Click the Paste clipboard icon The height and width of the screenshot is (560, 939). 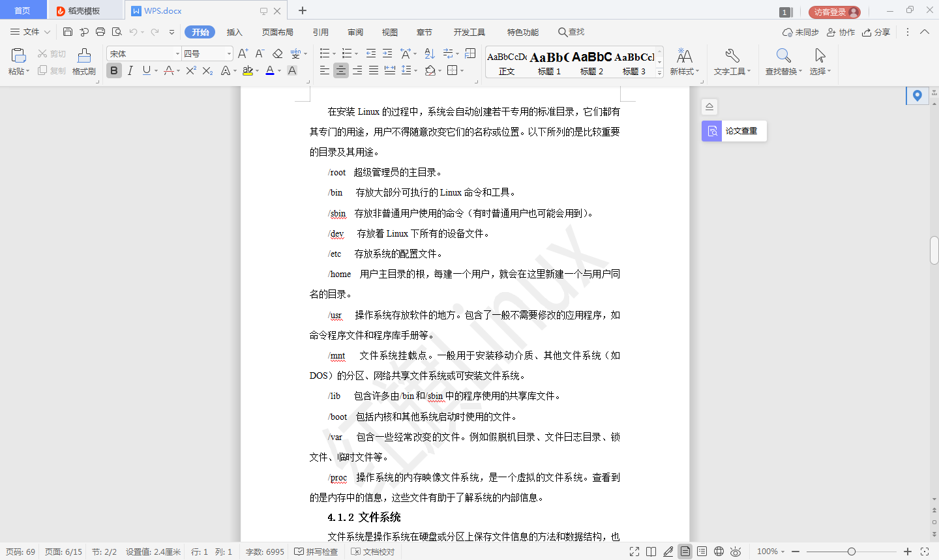(18, 56)
